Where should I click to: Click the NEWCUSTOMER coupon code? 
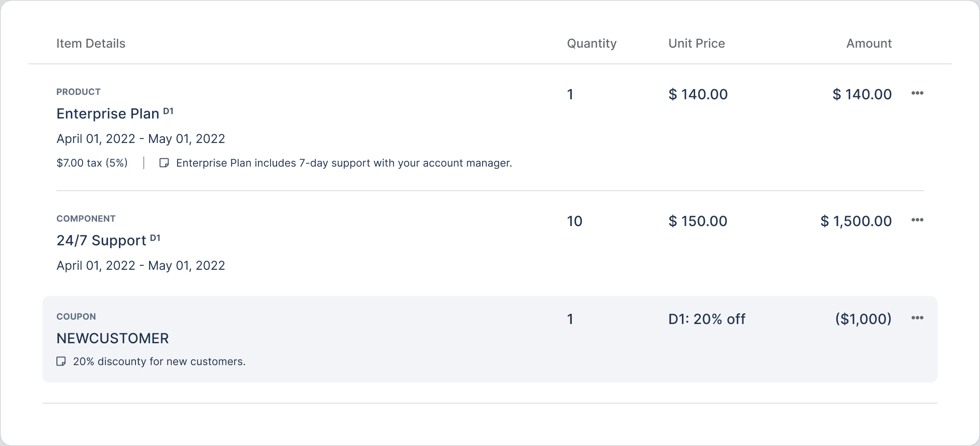pyautogui.click(x=112, y=338)
